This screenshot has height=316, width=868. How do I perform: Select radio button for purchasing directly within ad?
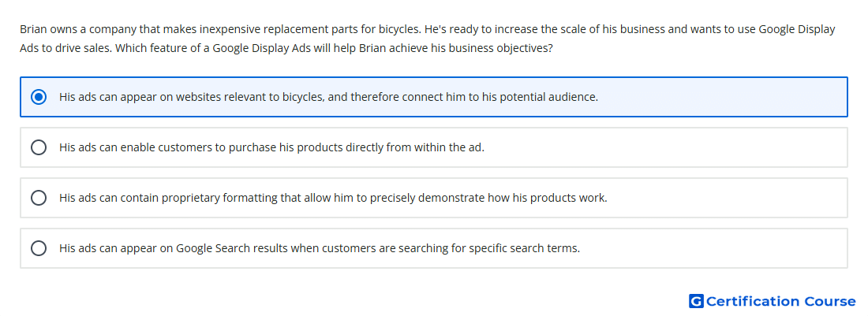(39, 147)
